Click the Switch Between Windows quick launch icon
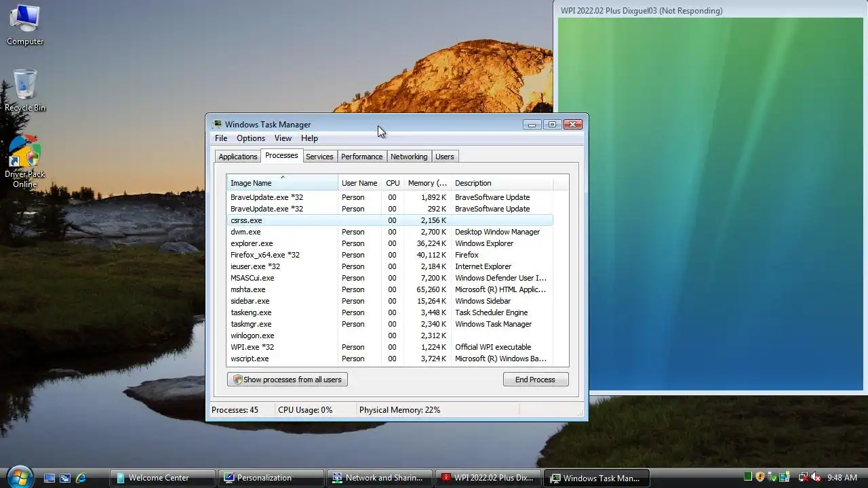Viewport: 868px width, 488px height. coord(65,478)
